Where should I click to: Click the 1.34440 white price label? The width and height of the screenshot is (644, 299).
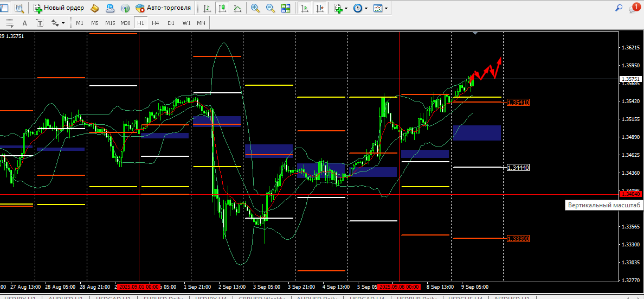[518, 167]
